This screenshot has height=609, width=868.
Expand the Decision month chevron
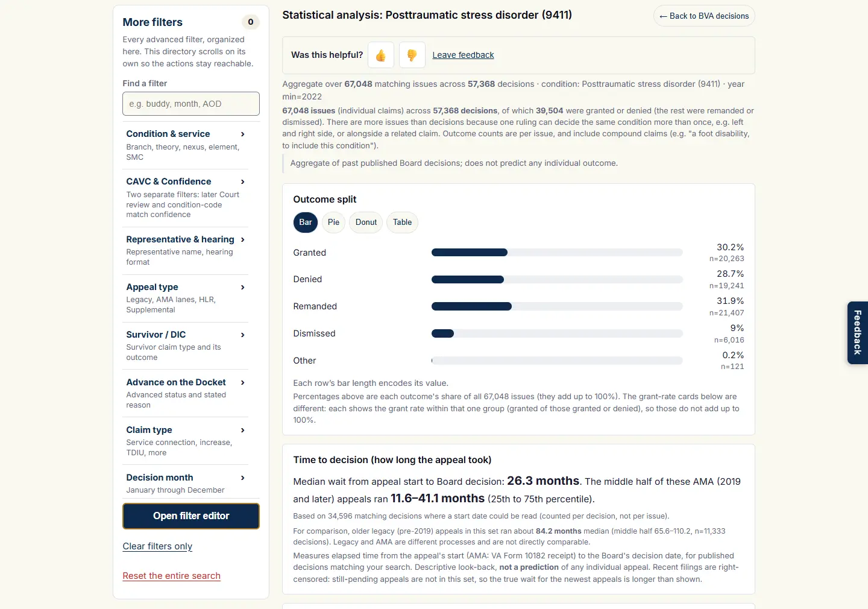(243, 478)
